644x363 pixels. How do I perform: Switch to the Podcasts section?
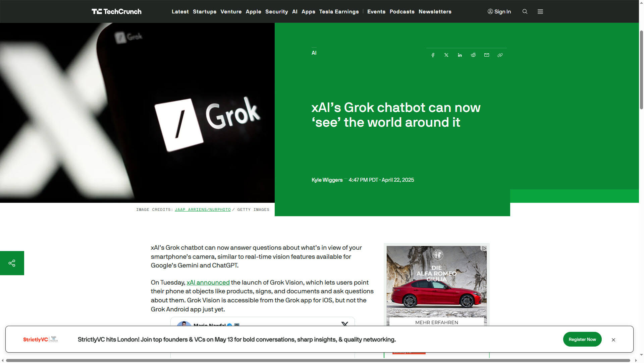point(402,12)
